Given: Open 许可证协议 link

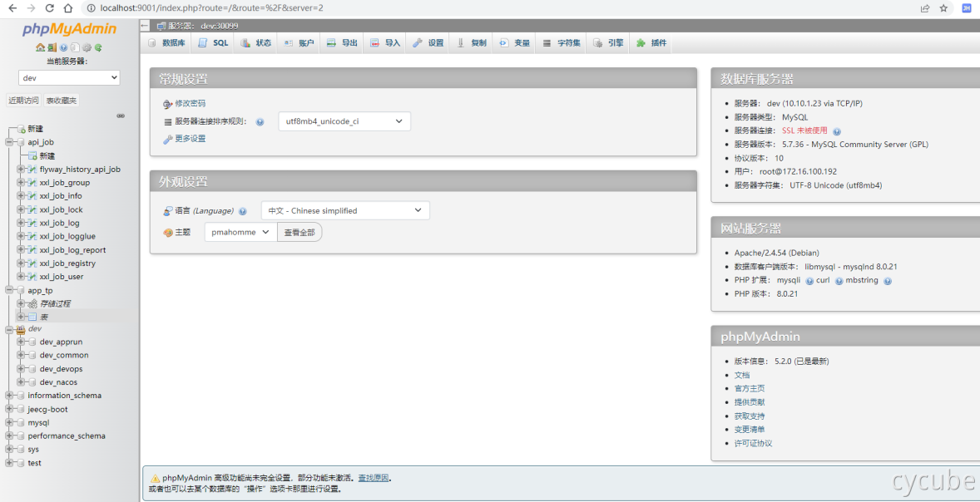Looking at the screenshot, I should point(753,443).
